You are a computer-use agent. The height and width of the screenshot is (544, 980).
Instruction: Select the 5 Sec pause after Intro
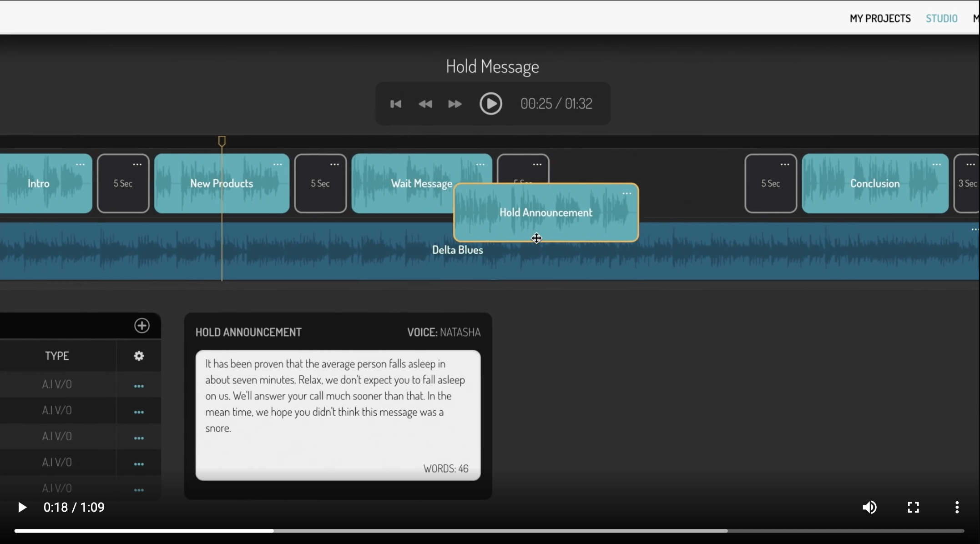[123, 183]
